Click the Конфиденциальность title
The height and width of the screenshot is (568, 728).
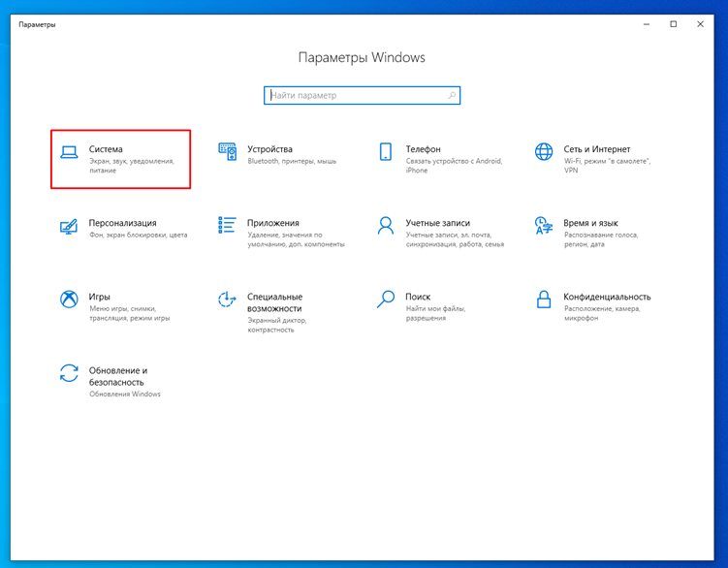tap(607, 297)
